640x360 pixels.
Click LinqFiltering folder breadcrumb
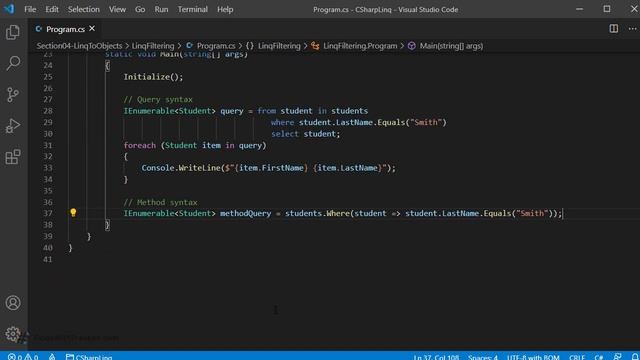pyautogui.click(x=153, y=46)
